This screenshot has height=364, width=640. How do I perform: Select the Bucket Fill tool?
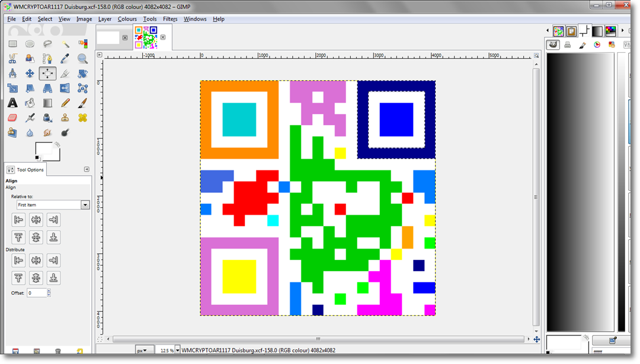pos(30,103)
